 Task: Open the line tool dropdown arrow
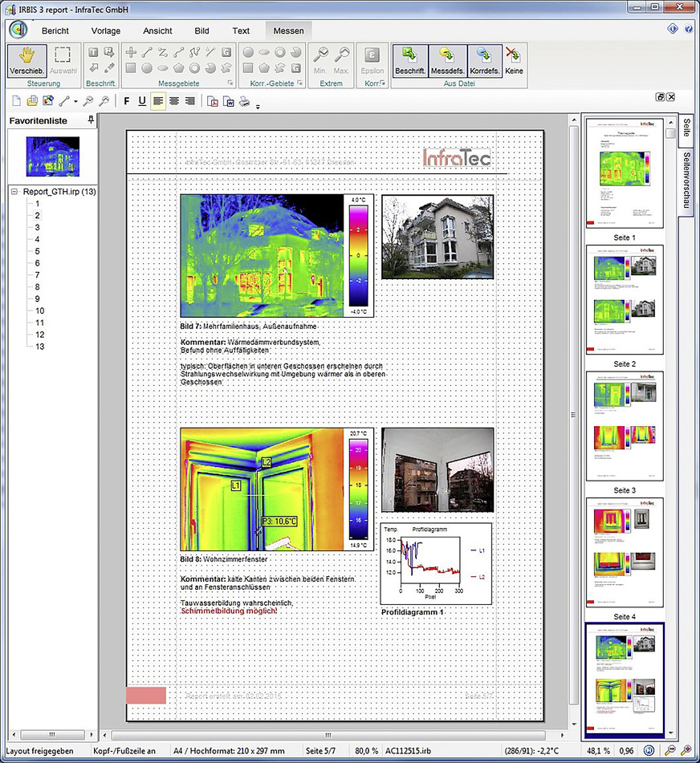pyautogui.click(x=75, y=102)
